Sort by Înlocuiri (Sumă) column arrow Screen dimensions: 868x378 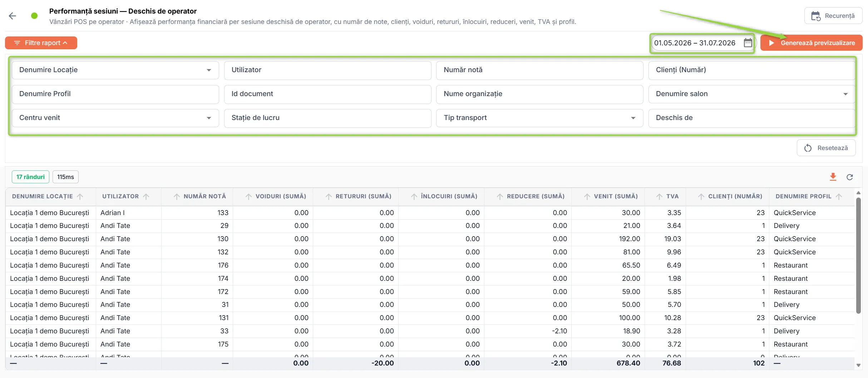tap(414, 197)
